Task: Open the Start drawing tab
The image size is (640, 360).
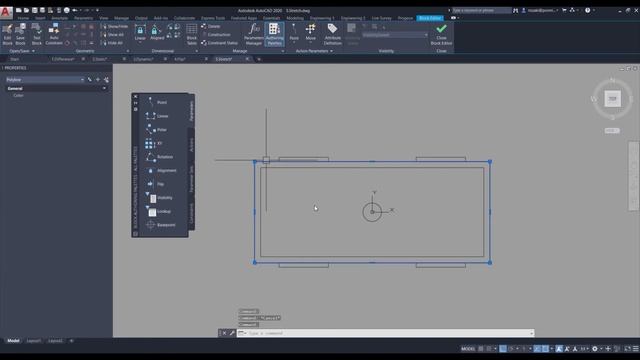Action: (15, 59)
